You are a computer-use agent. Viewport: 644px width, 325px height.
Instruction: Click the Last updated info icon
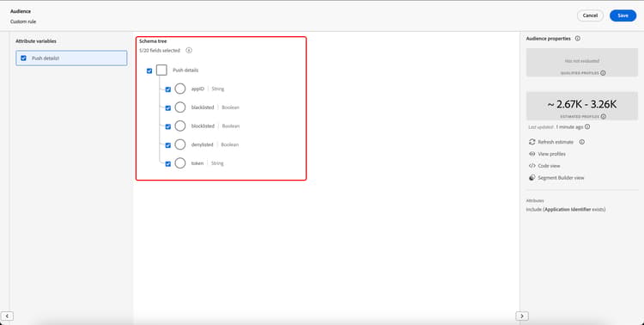587,126
